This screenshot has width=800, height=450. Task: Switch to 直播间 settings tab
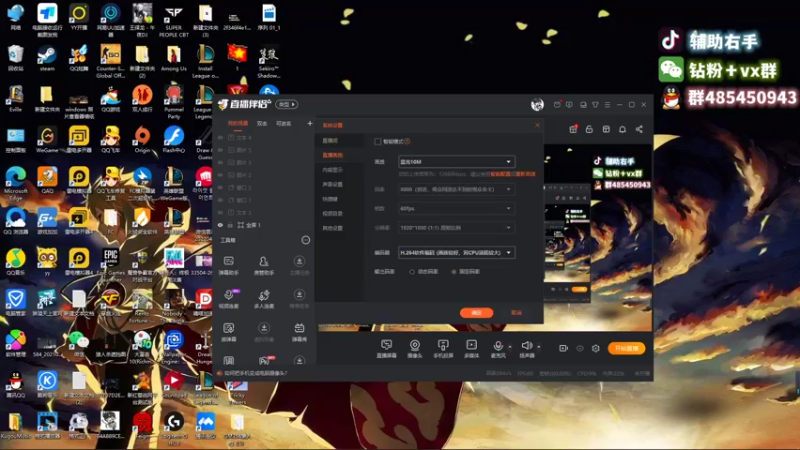pos(331,140)
